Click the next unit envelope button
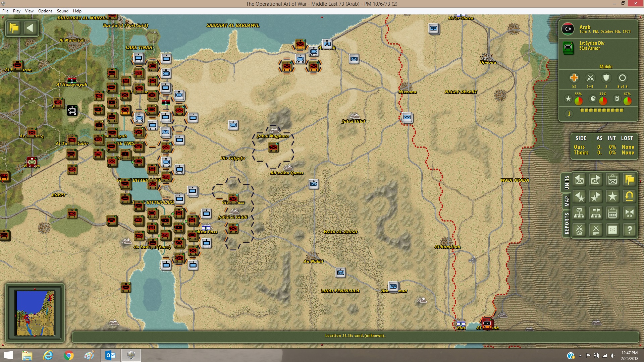The width and height of the screenshot is (644, 362). coord(596,180)
